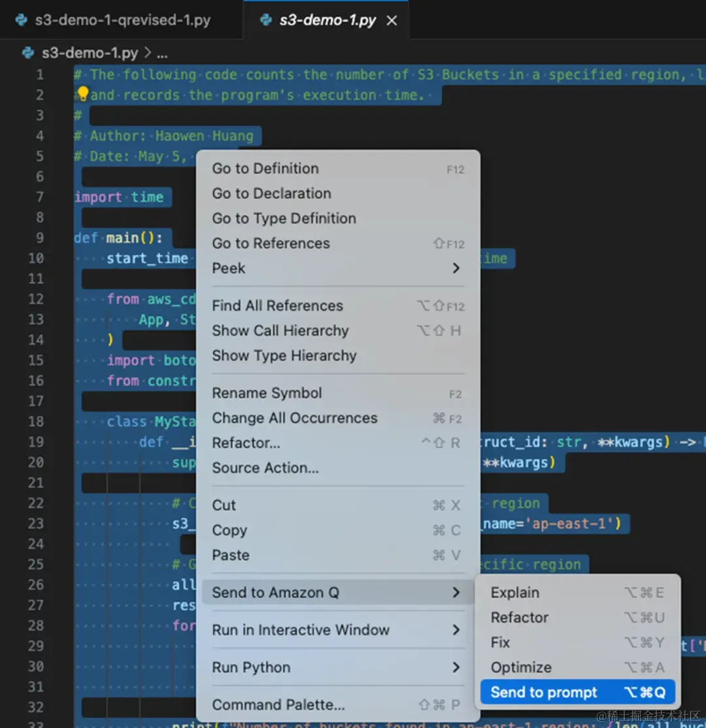Expand the Peek submenu
Image resolution: width=706 pixels, height=728 pixels.
click(338, 268)
